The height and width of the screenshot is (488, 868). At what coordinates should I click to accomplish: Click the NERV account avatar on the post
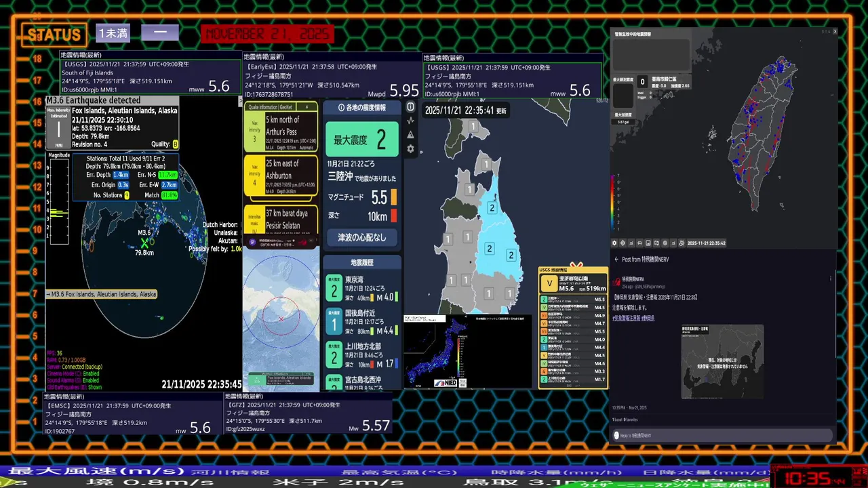click(618, 281)
